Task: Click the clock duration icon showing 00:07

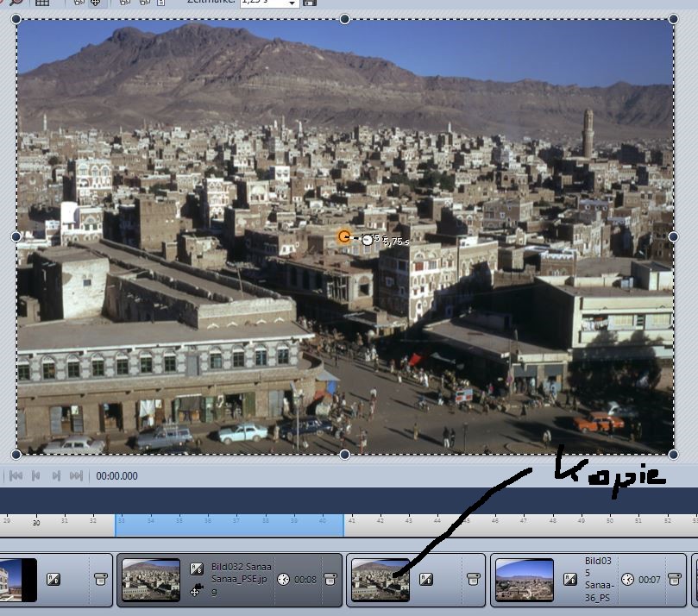Action: pos(627,580)
